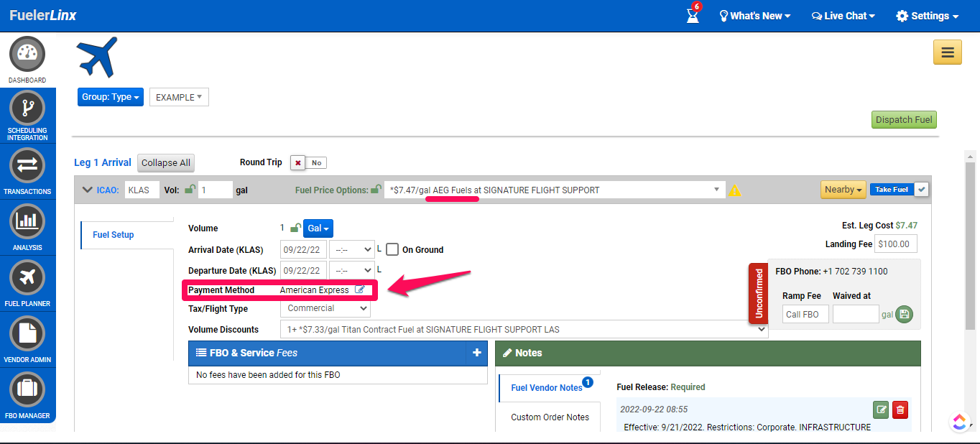Open the What's New menu

pos(754,16)
